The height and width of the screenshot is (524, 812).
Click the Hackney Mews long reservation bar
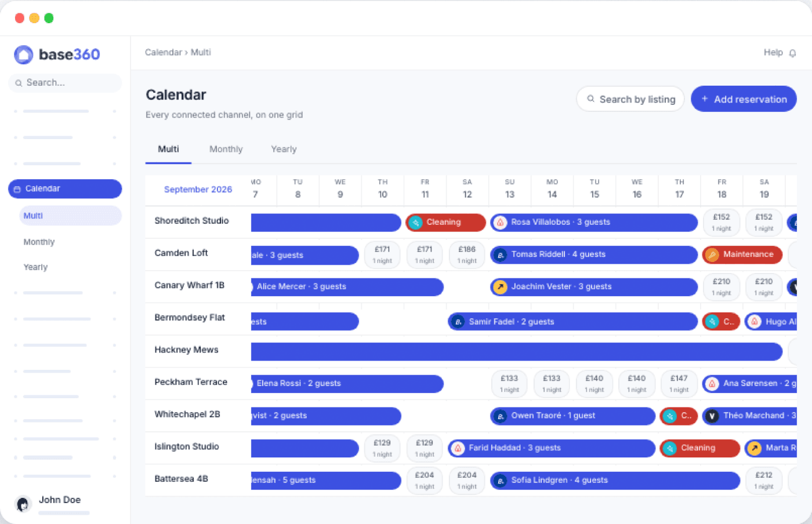(x=517, y=351)
